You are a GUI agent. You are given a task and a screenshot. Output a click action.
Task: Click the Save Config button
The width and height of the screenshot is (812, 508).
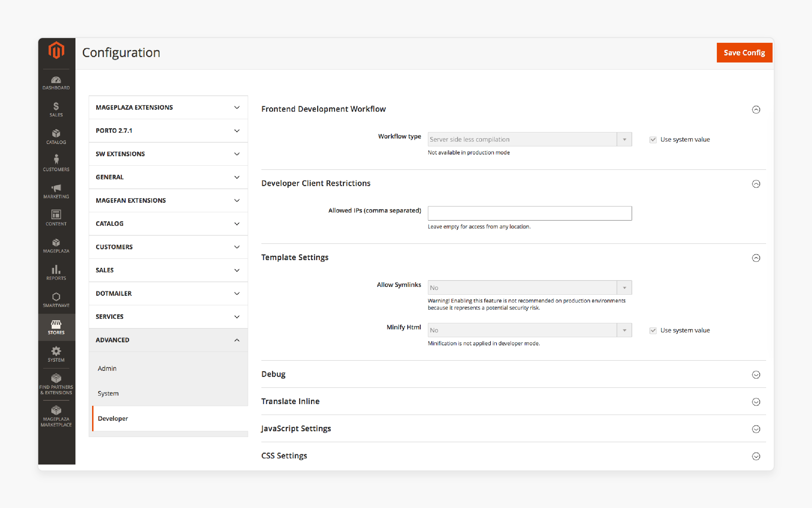(744, 53)
